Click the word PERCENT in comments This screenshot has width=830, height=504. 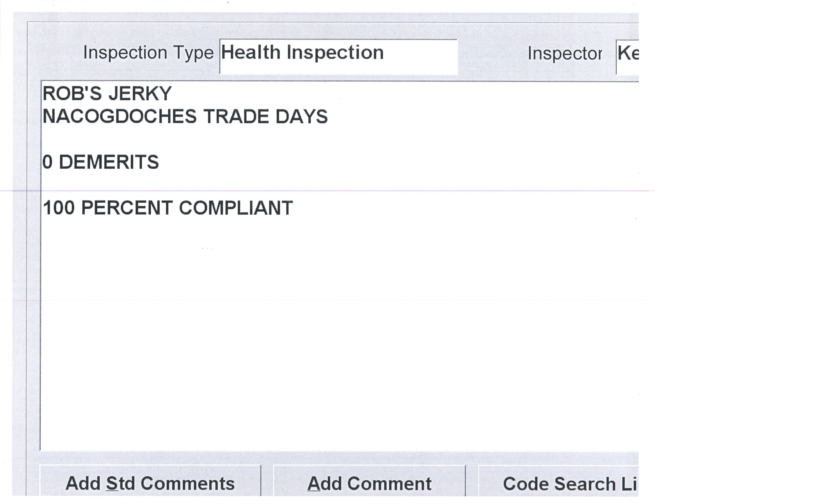click(127, 208)
